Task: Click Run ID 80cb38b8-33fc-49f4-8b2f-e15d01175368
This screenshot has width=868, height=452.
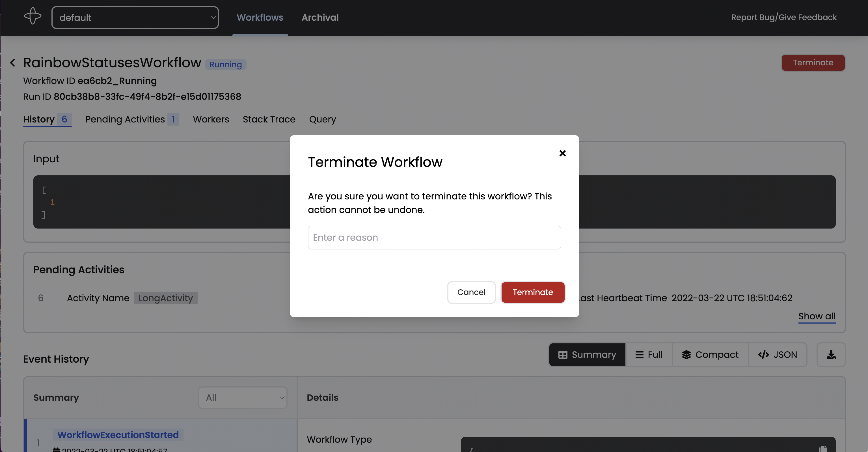Action: point(132,97)
